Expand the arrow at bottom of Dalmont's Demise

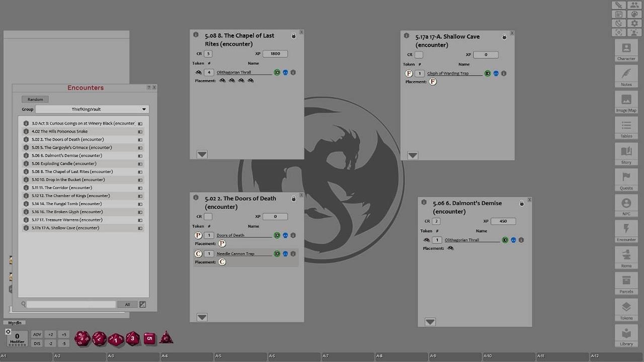[430, 322]
